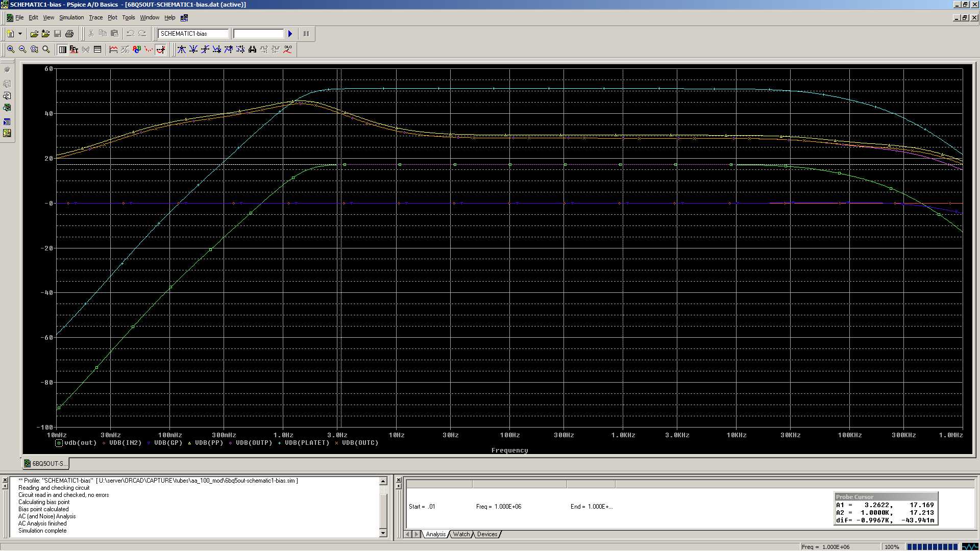Close the simulation status pane
Image resolution: width=980 pixels, height=551 pixels.
click(x=399, y=480)
